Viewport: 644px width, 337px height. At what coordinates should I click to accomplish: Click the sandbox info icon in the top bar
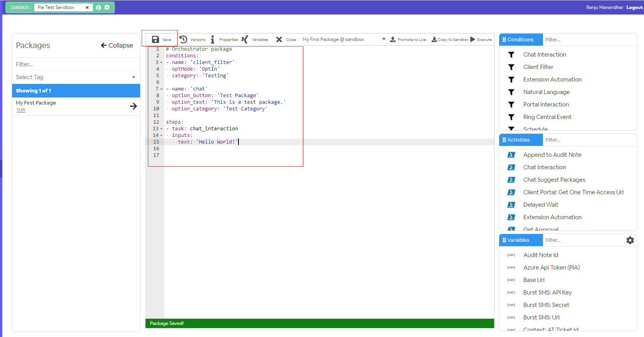click(98, 7)
